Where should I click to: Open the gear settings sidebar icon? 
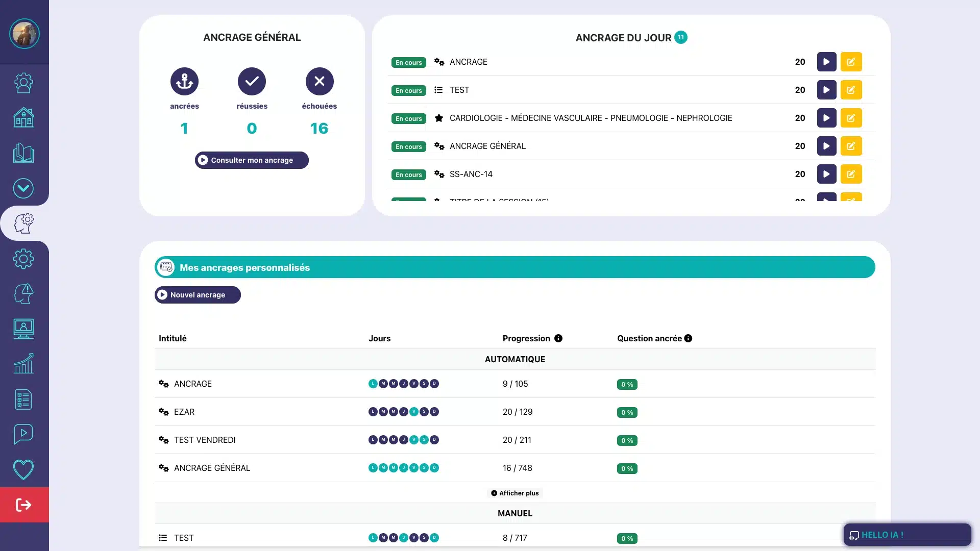(x=23, y=259)
